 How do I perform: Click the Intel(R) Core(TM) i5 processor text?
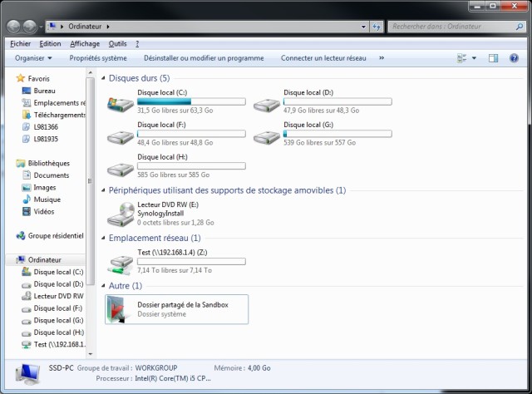(173, 378)
